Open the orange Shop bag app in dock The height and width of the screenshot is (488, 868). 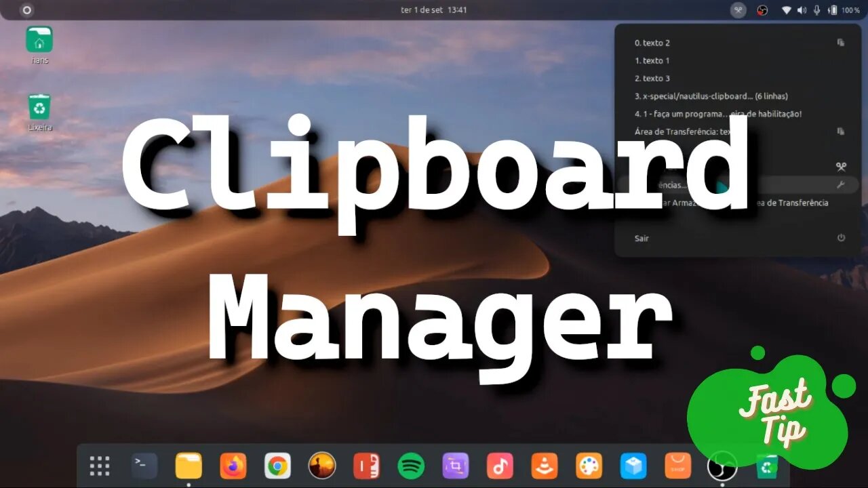click(x=678, y=466)
